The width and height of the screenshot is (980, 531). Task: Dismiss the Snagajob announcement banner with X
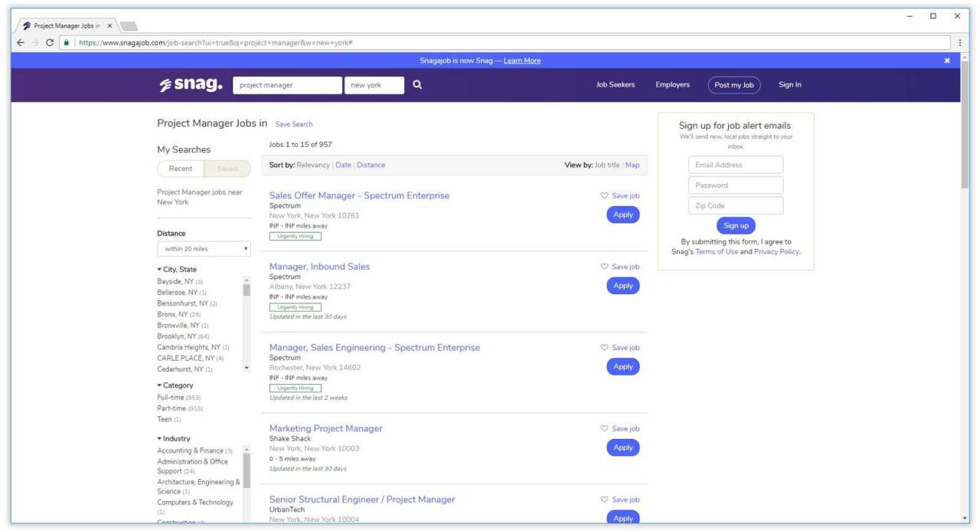tap(947, 61)
